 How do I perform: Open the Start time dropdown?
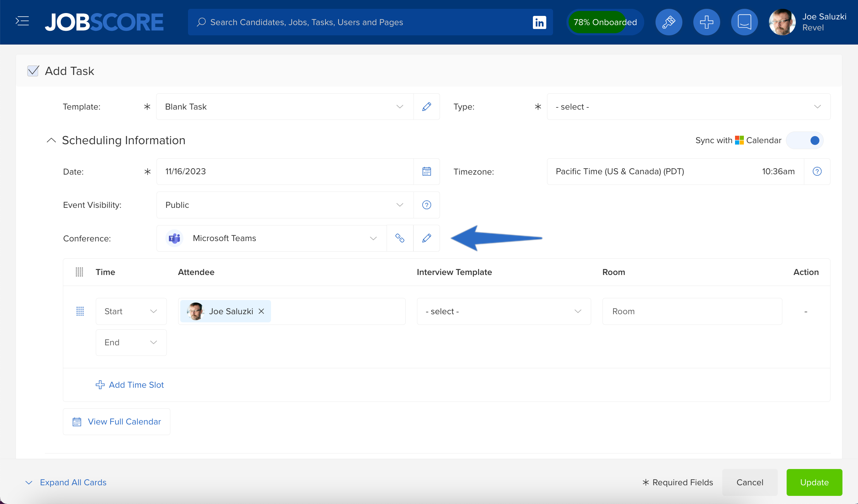(x=131, y=311)
